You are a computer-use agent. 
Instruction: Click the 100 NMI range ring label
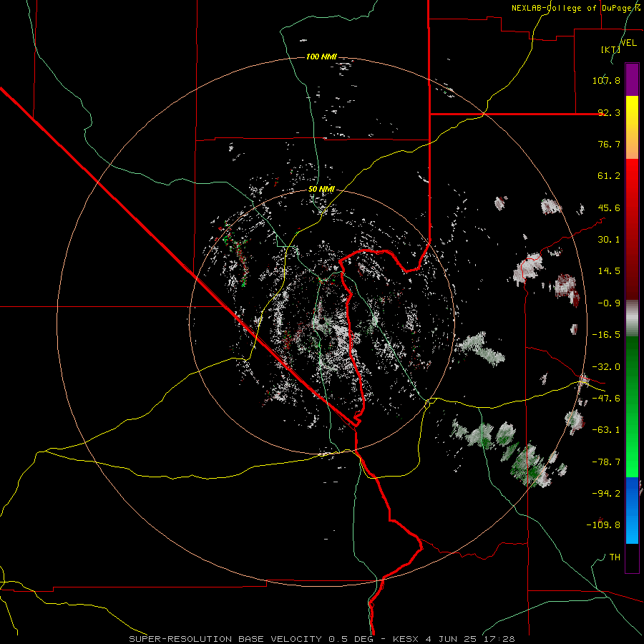(x=321, y=57)
